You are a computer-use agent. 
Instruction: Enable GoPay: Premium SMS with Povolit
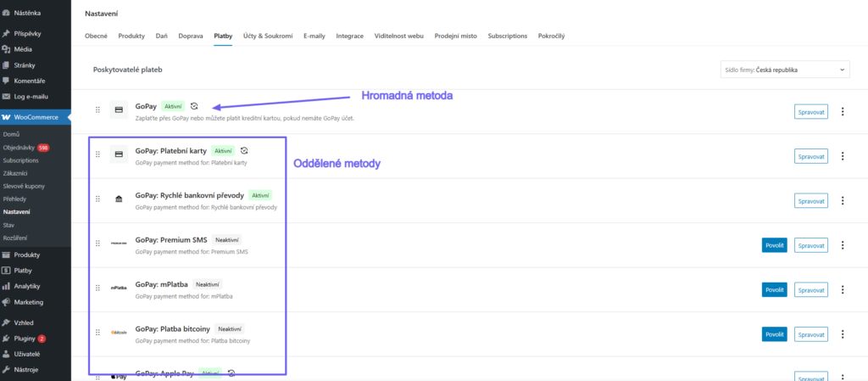[x=775, y=244]
